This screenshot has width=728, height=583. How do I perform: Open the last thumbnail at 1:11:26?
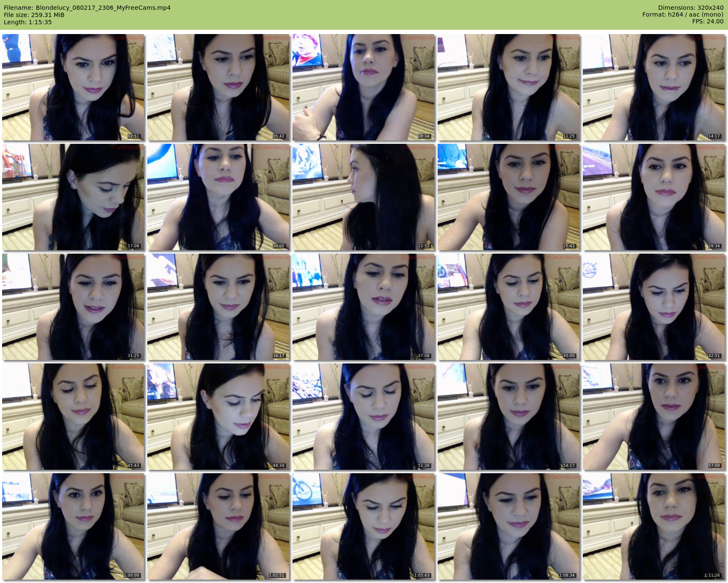653,526
